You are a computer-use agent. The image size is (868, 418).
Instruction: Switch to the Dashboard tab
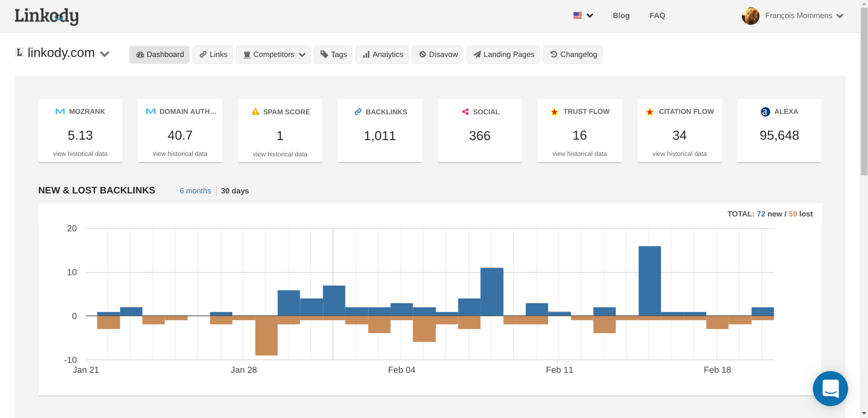point(160,55)
